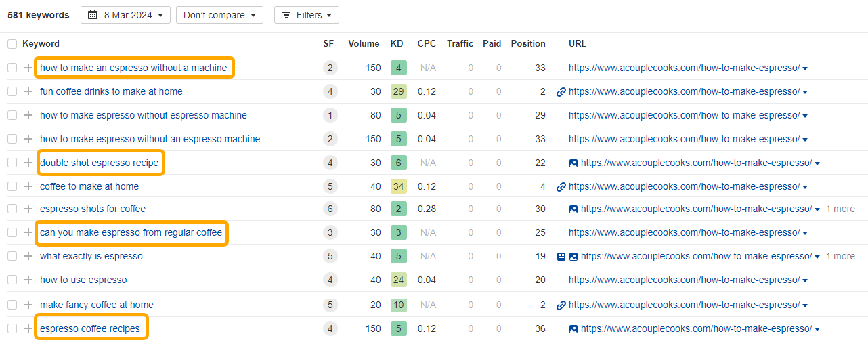Sort by the Position column header
This screenshot has height=340, width=868.
pos(527,44)
